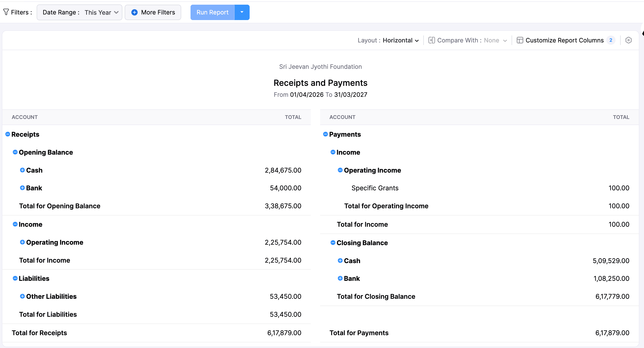Click the Filters funnel icon
The image size is (644, 348).
[6, 12]
